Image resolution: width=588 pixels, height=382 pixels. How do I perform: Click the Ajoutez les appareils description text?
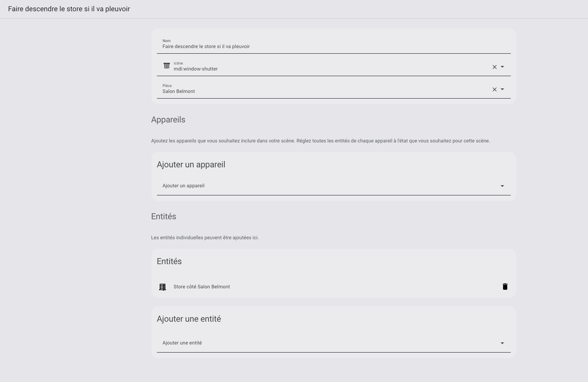(x=321, y=141)
